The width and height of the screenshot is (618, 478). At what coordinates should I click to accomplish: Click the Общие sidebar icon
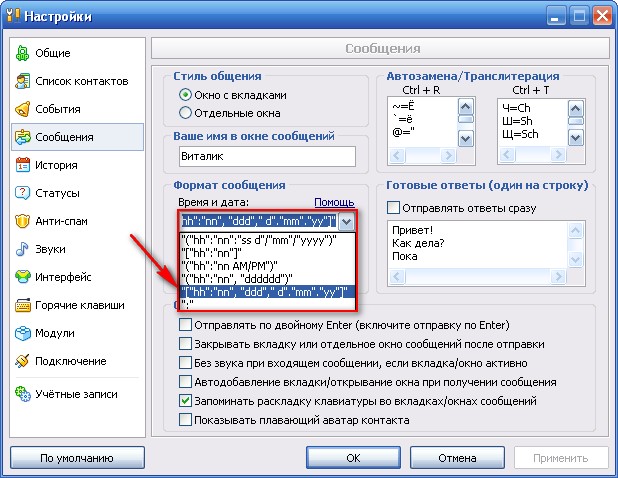(x=22, y=53)
